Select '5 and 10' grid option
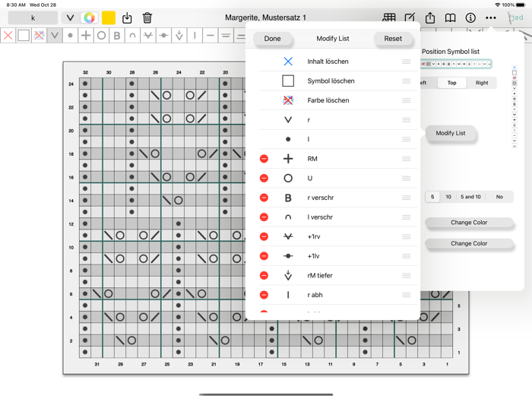The image size is (532, 399). click(470, 197)
